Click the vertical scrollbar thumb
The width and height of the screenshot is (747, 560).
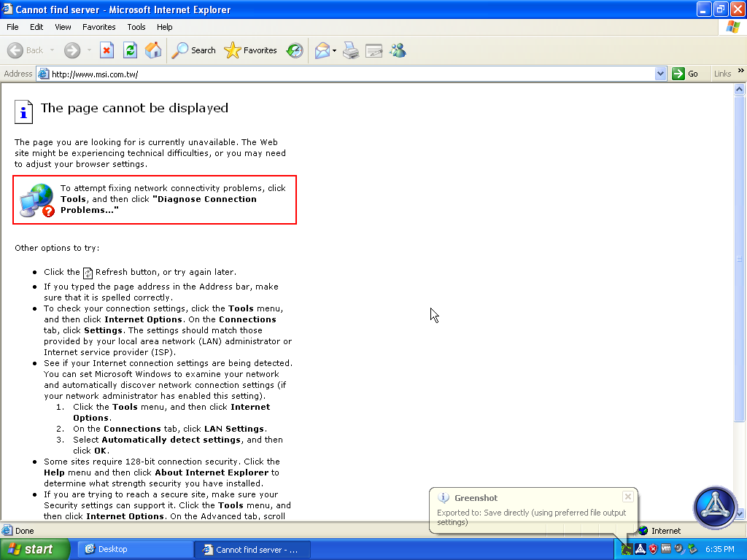740,259
